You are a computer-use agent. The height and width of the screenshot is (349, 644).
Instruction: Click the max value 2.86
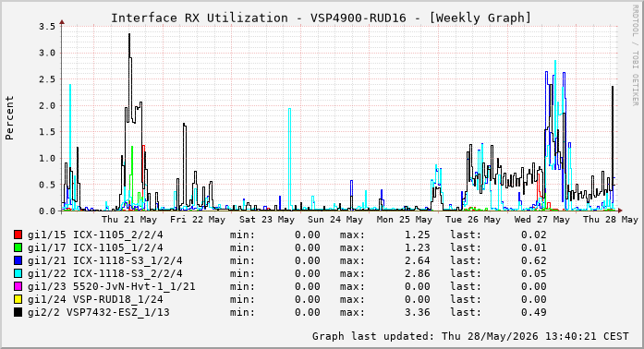(418, 273)
